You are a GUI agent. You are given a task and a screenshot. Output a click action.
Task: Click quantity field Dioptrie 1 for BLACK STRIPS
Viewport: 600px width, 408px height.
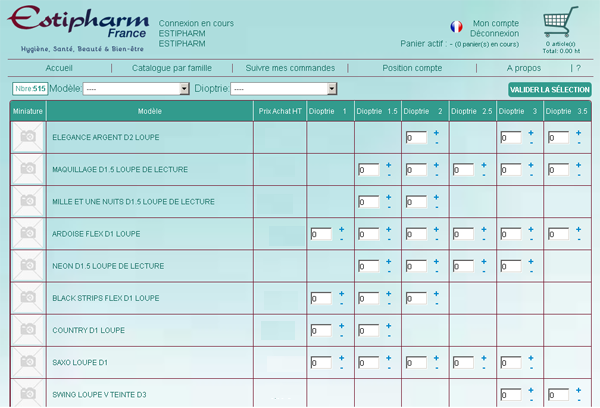pos(321,299)
